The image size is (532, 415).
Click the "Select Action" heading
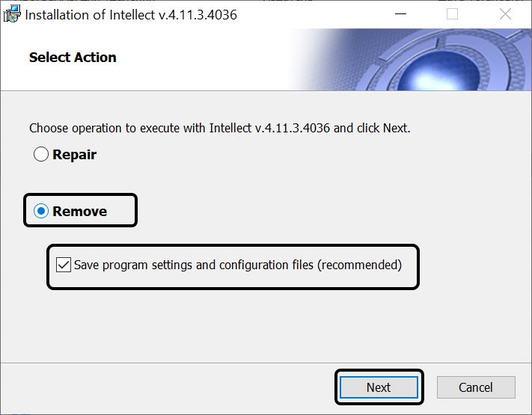[x=73, y=58]
